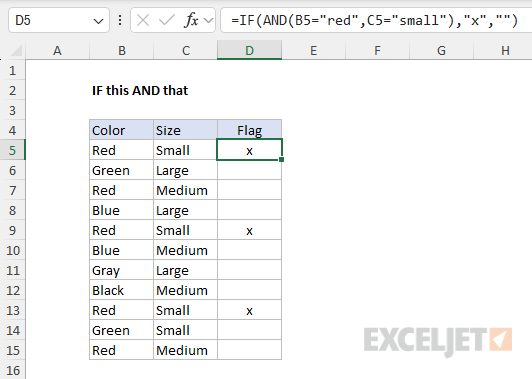The height and width of the screenshot is (379, 532).
Task: Select Large cell in row 11
Action: click(186, 270)
